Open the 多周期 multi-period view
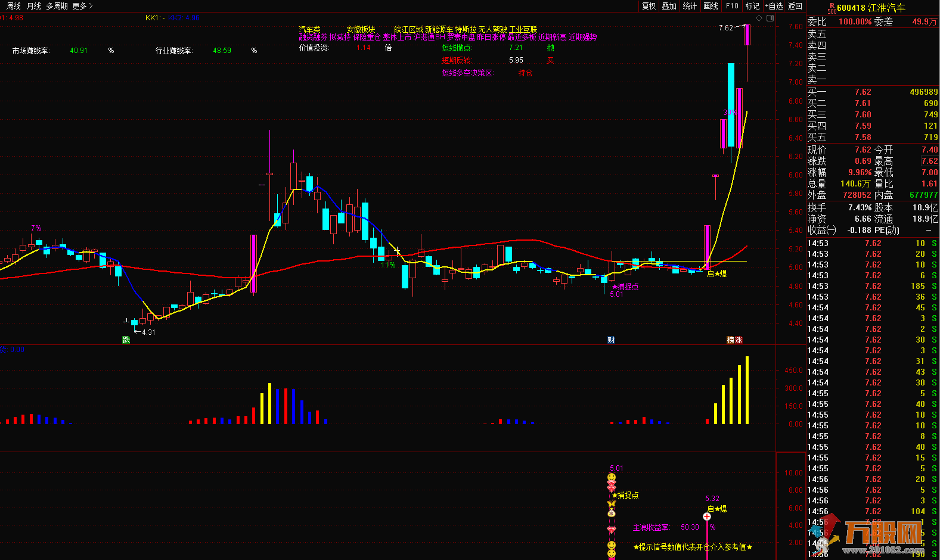 coord(57,6)
